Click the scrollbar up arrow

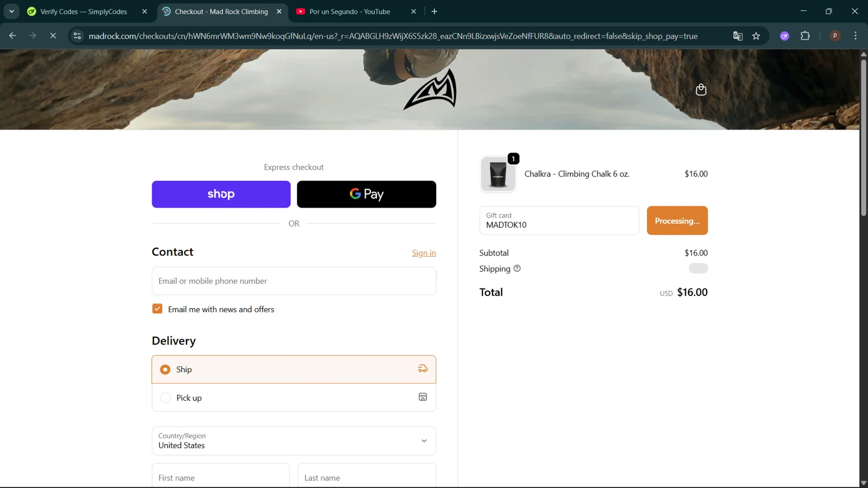(863, 54)
